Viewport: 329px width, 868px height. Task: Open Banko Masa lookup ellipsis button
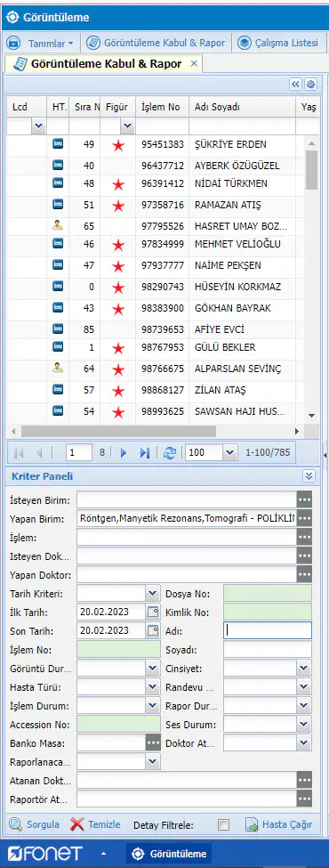153,742
